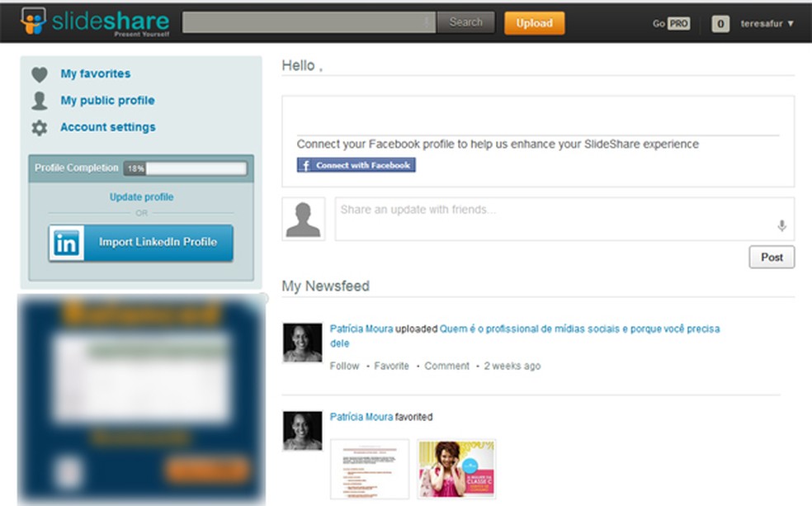The image size is (812, 506).
Task: Click the Connect with Facebook button
Action: tap(356, 165)
